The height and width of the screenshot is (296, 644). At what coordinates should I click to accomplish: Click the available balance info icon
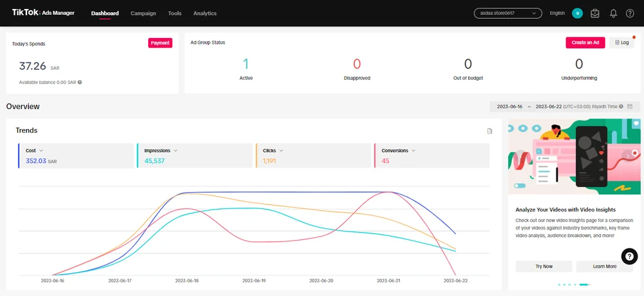click(80, 83)
